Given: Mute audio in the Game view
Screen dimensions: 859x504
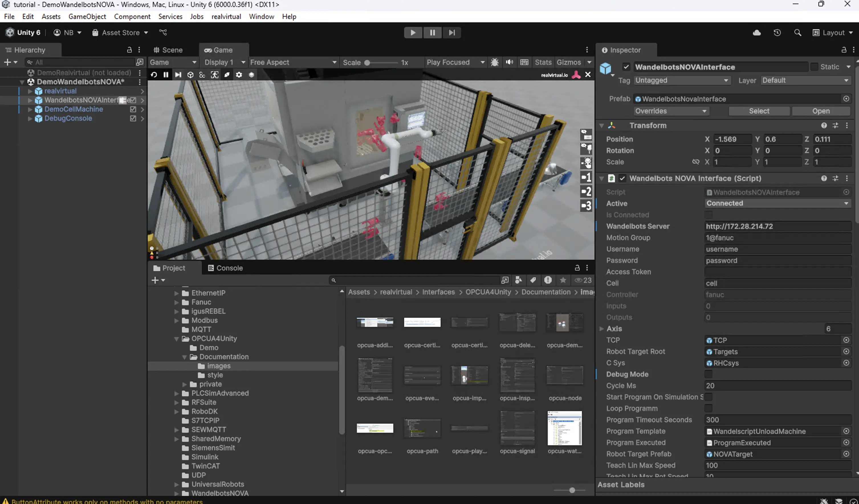Looking at the screenshot, I should (x=509, y=62).
